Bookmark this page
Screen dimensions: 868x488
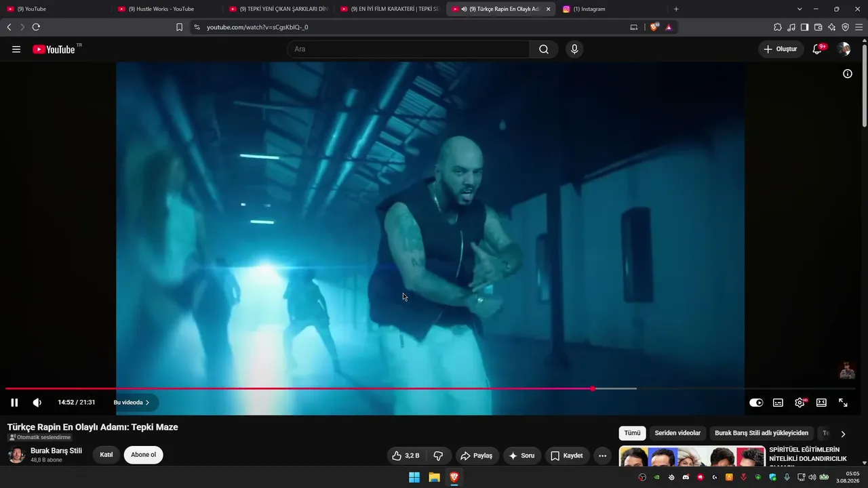coord(179,27)
